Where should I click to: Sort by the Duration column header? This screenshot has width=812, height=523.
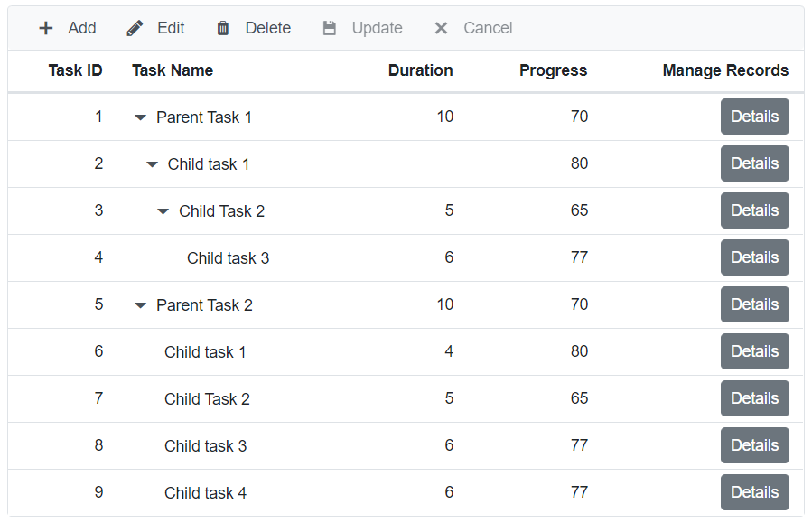point(420,70)
